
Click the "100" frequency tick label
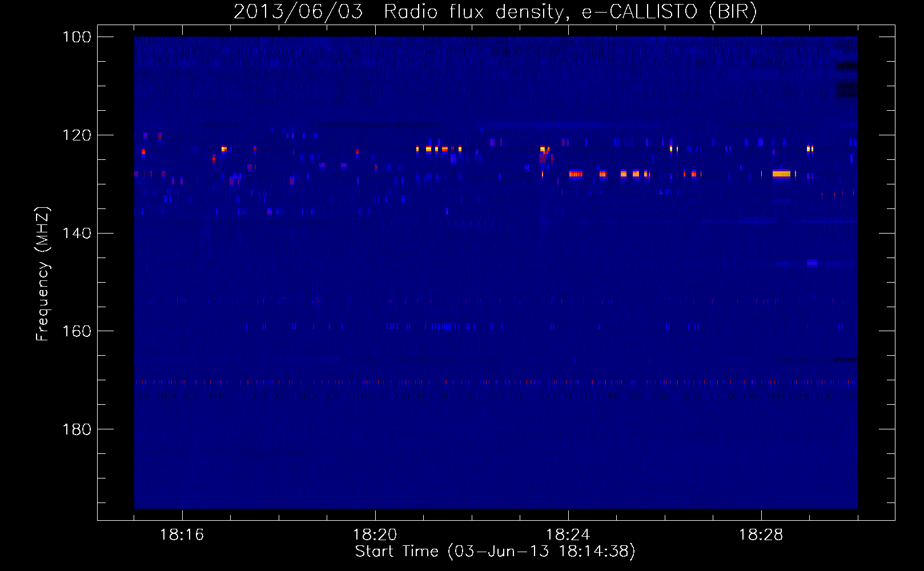coord(76,37)
